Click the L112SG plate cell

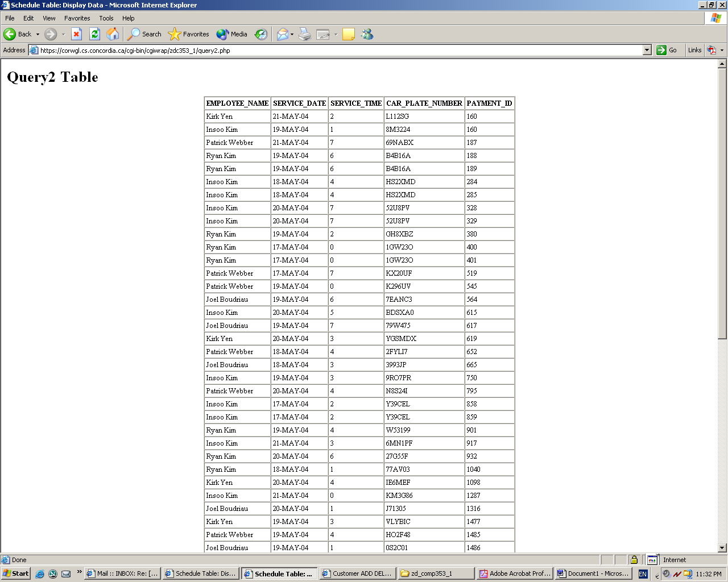coord(424,117)
